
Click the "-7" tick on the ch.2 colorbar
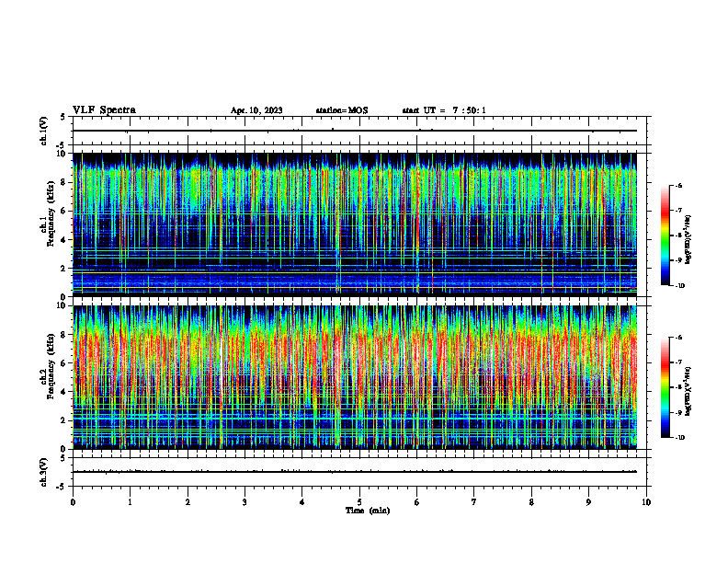point(678,362)
